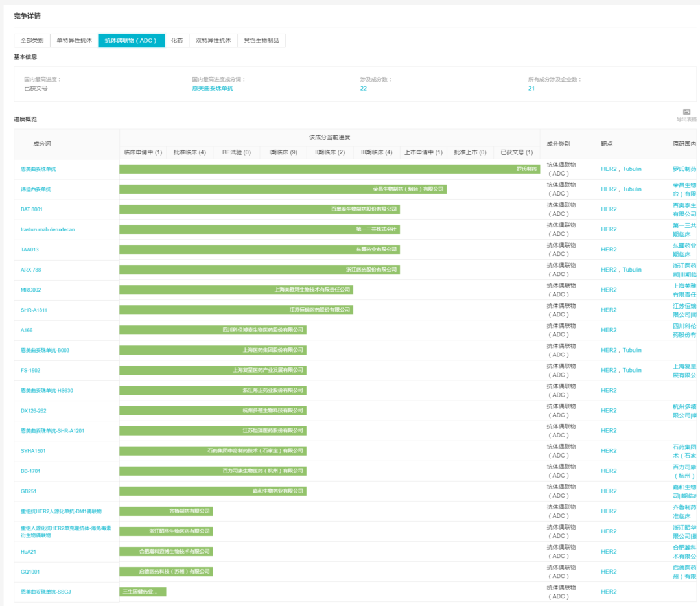Click the 嘉和生物药业有限公司 progress bar
Viewport: 700px width, 606px height.
coord(213,491)
